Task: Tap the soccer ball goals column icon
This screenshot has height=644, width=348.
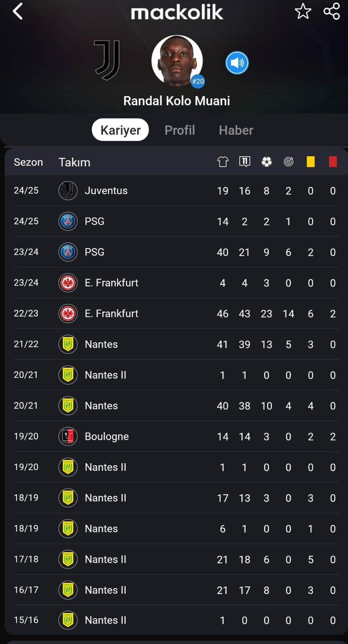Action: point(267,162)
